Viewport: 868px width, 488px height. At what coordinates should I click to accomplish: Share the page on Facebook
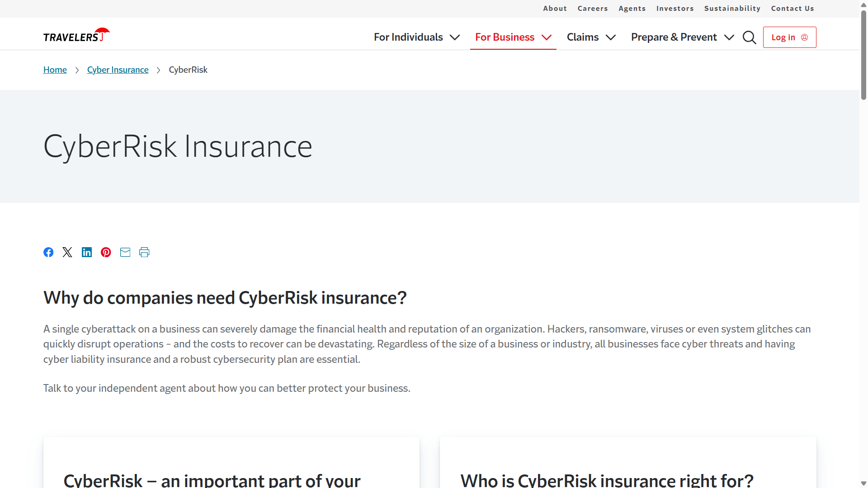coord(48,252)
